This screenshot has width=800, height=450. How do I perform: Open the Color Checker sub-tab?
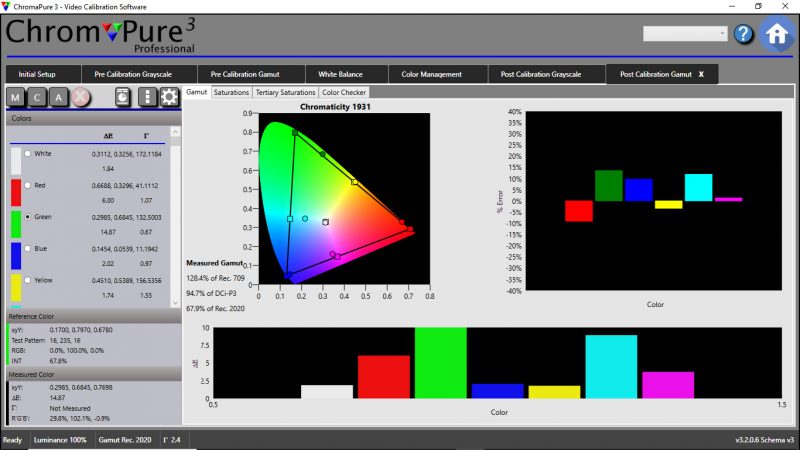tap(343, 92)
